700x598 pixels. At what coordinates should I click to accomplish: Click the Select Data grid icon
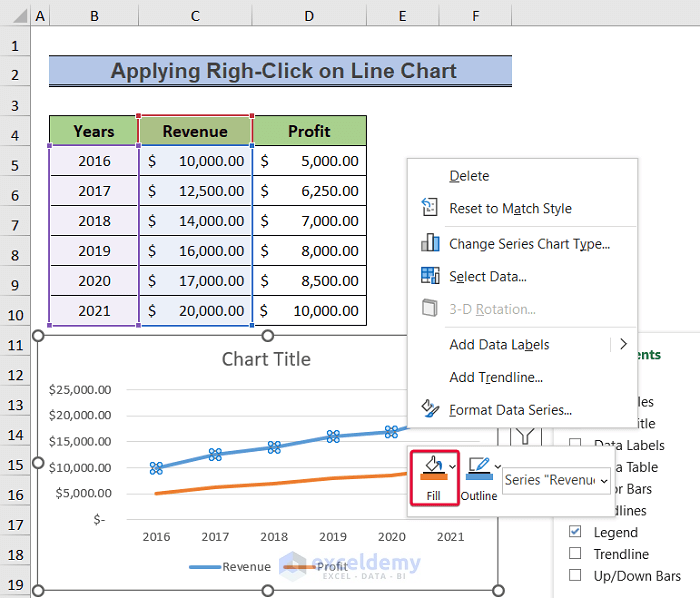[430, 276]
